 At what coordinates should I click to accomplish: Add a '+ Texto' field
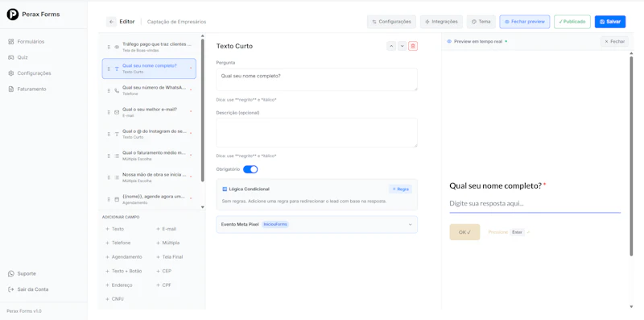click(x=114, y=229)
